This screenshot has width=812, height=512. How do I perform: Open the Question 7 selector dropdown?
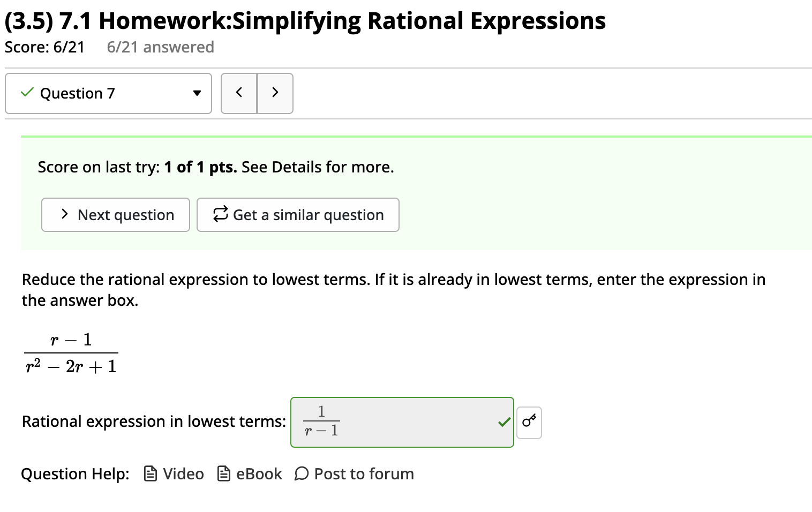pyautogui.click(x=107, y=93)
